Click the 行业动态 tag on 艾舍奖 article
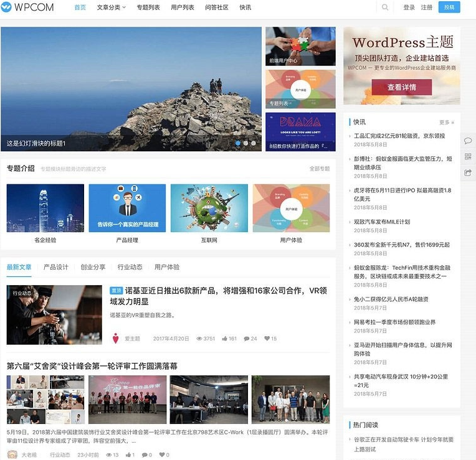 click(x=60, y=455)
